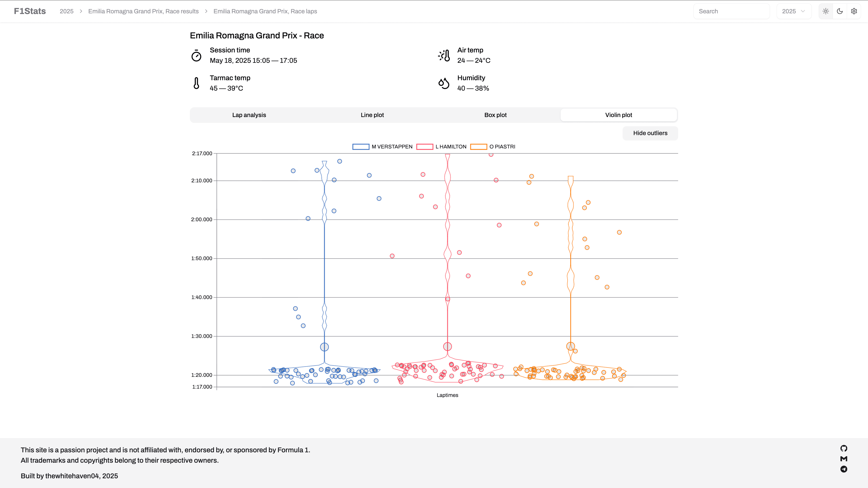Open GitHub icon in footer
This screenshot has height=488, width=868.
844,448
